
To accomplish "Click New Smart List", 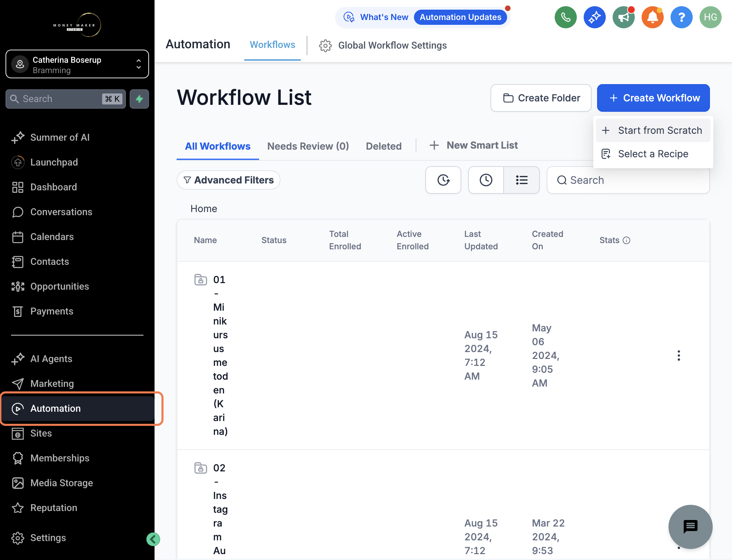I will [x=474, y=145].
